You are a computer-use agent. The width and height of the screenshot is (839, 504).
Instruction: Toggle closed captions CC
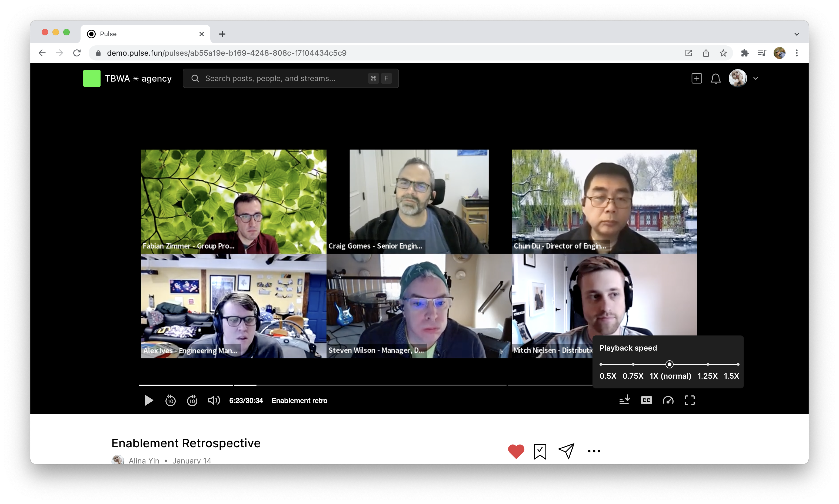click(646, 400)
